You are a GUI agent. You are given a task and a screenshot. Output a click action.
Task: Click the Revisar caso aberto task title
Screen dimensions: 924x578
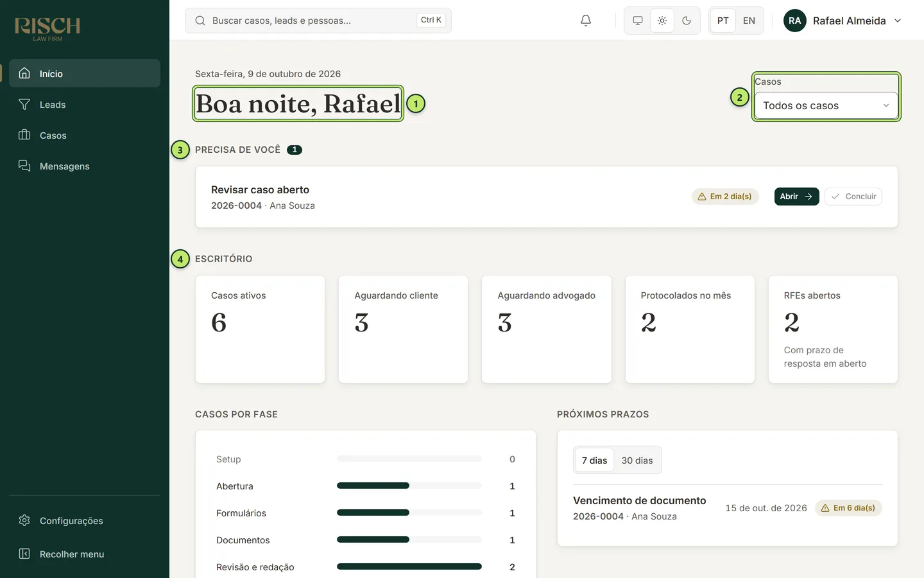(x=260, y=189)
